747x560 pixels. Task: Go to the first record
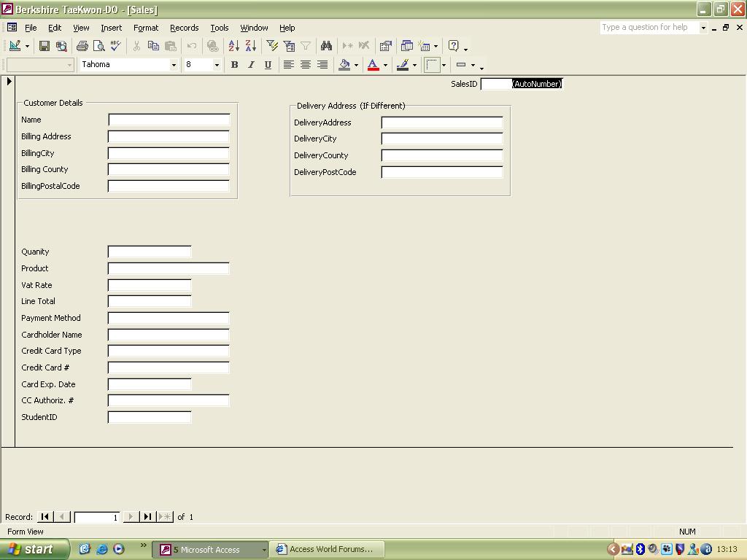click(x=44, y=517)
